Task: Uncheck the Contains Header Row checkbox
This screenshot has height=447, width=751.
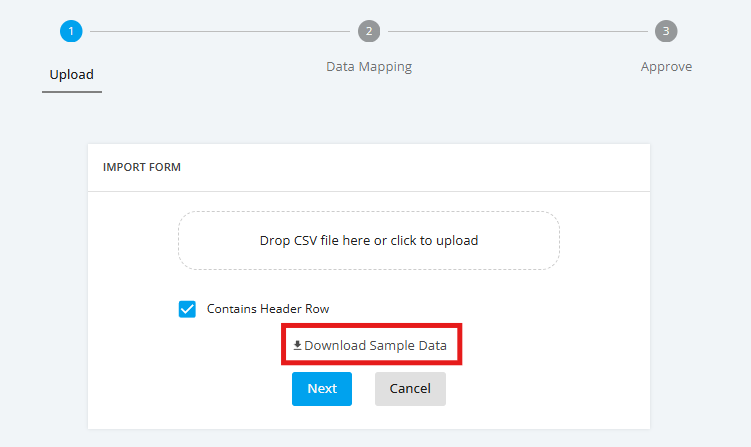Action: 187,309
